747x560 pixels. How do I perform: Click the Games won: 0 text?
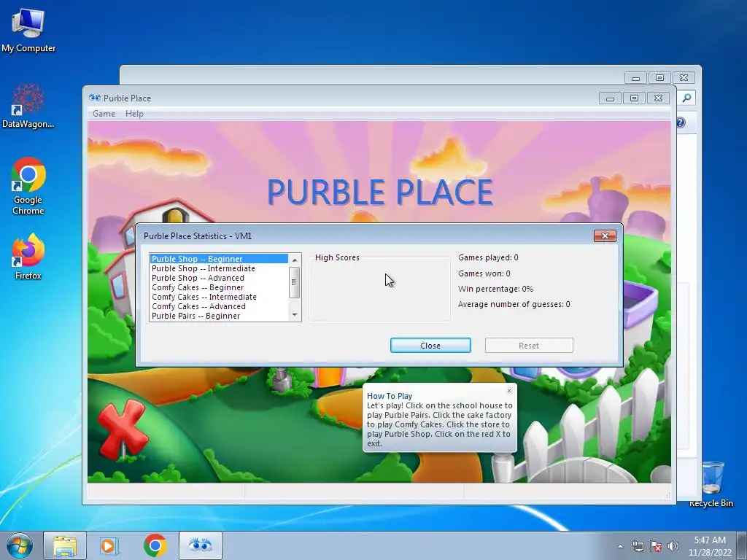[484, 273]
